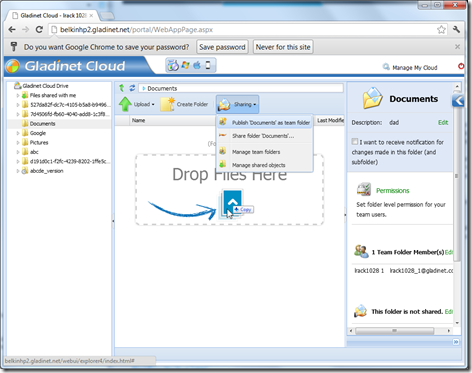Open the Sharing dropdown button

click(x=237, y=104)
